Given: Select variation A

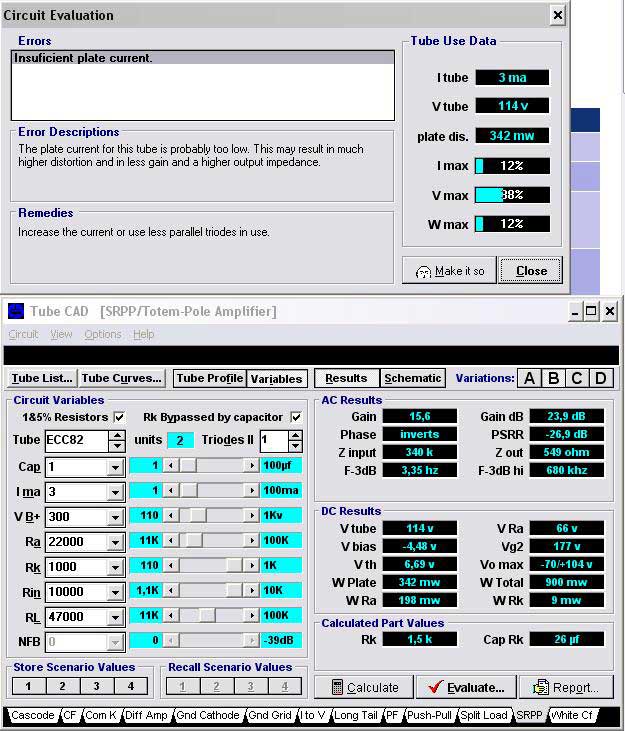Looking at the screenshot, I should coord(529,378).
